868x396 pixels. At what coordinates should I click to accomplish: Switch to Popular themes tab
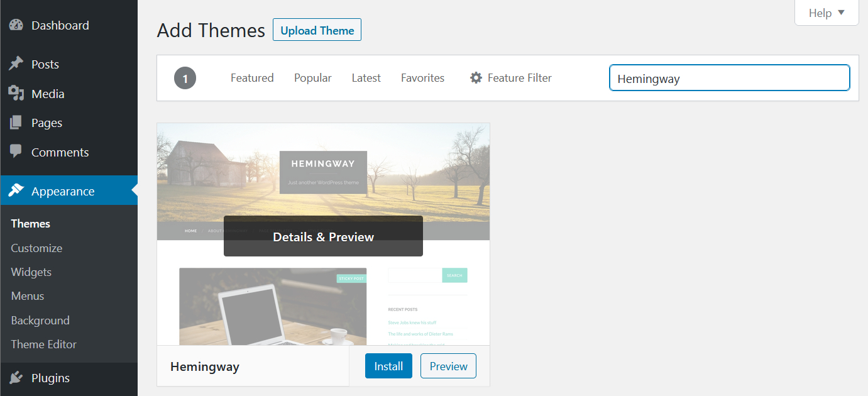click(313, 78)
